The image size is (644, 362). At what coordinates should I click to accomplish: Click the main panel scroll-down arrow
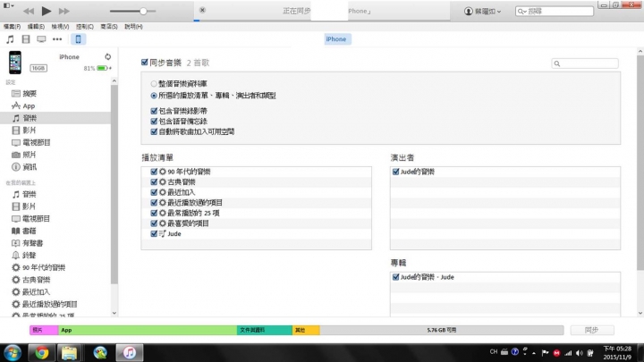[x=640, y=313]
